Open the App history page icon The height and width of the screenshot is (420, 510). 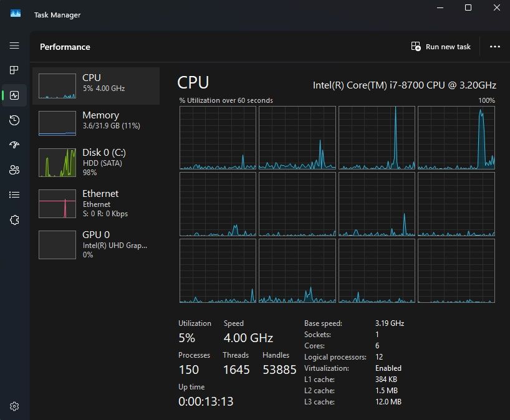tap(14, 120)
